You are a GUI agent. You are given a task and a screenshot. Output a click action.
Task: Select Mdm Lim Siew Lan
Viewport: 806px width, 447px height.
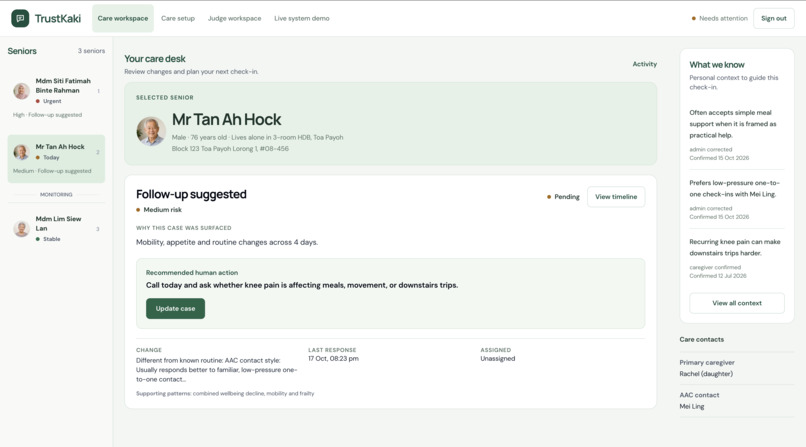(56, 229)
